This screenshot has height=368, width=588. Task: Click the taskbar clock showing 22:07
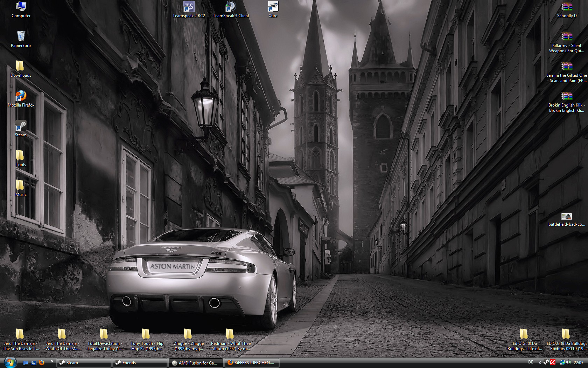pos(579,363)
